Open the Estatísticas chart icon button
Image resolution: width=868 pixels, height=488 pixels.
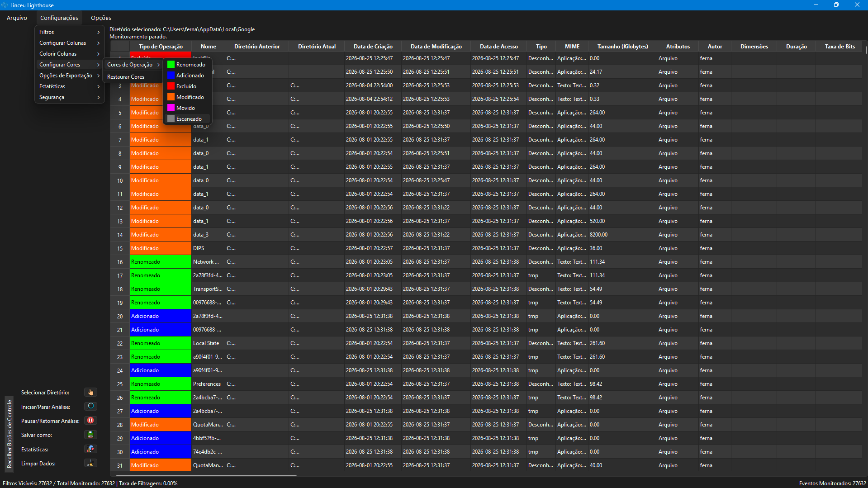pyautogui.click(x=90, y=449)
